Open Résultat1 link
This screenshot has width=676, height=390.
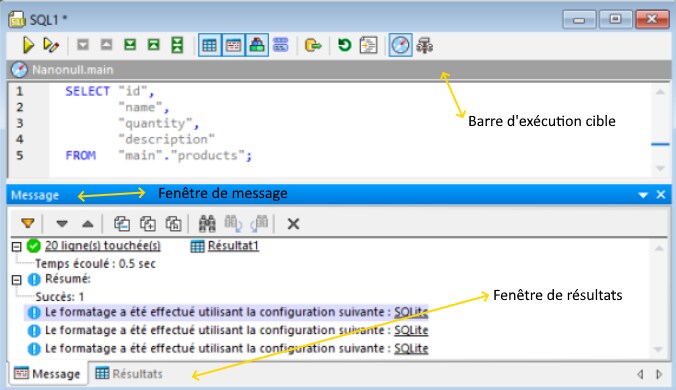pos(233,246)
